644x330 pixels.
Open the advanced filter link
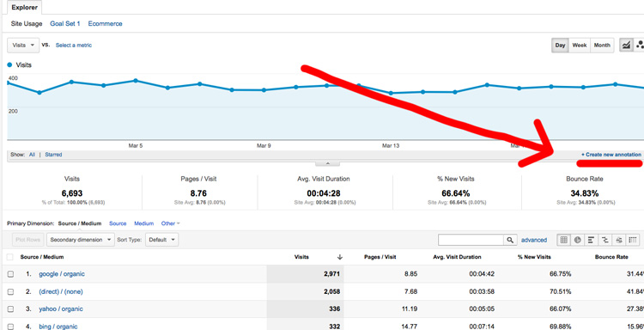click(x=534, y=240)
